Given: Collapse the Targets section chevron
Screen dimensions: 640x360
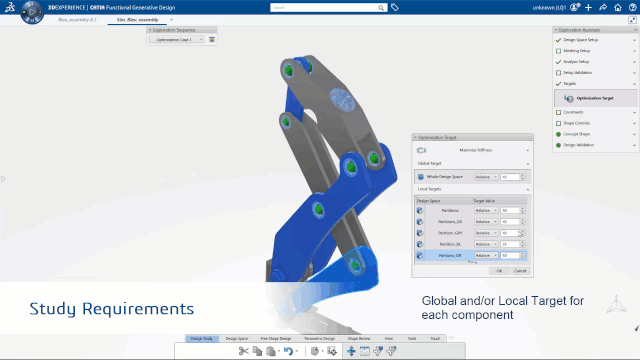Looking at the screenshot, I should 634,84.
